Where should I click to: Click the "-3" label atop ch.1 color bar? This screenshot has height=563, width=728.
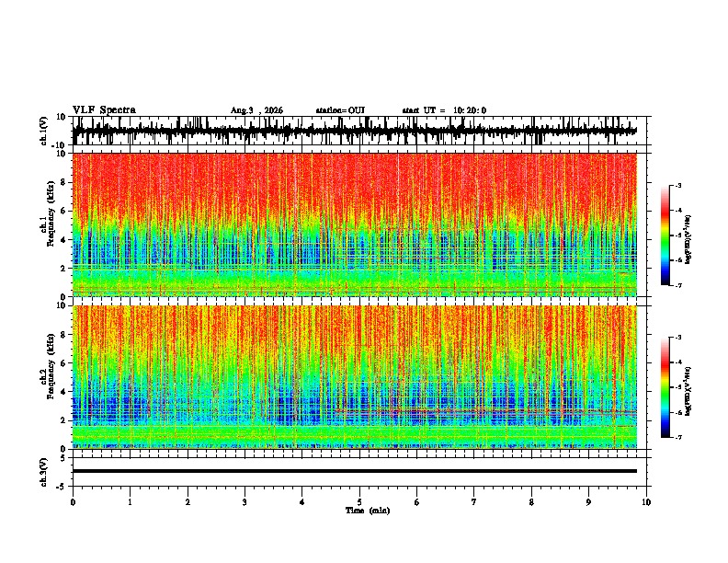click(678, 185)
